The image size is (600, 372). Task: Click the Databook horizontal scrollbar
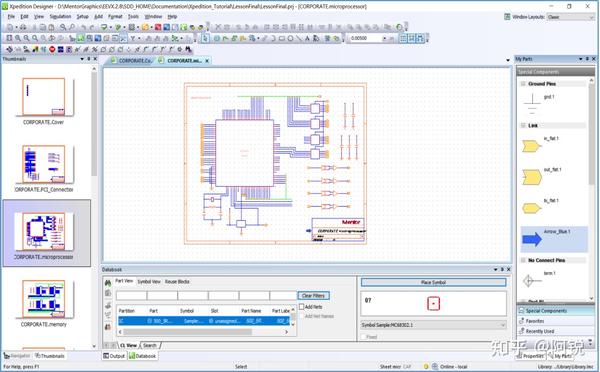(204, 332)
